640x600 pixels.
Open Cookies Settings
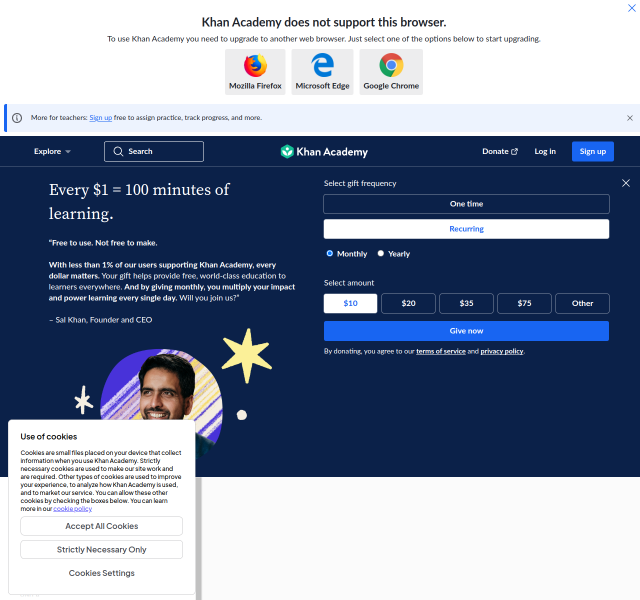click(x=102, y=573)
